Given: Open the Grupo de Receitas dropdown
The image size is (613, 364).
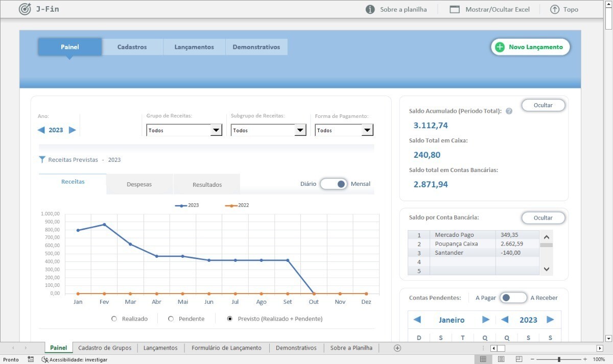Looking at the screenshot, I should pos(217,130).
